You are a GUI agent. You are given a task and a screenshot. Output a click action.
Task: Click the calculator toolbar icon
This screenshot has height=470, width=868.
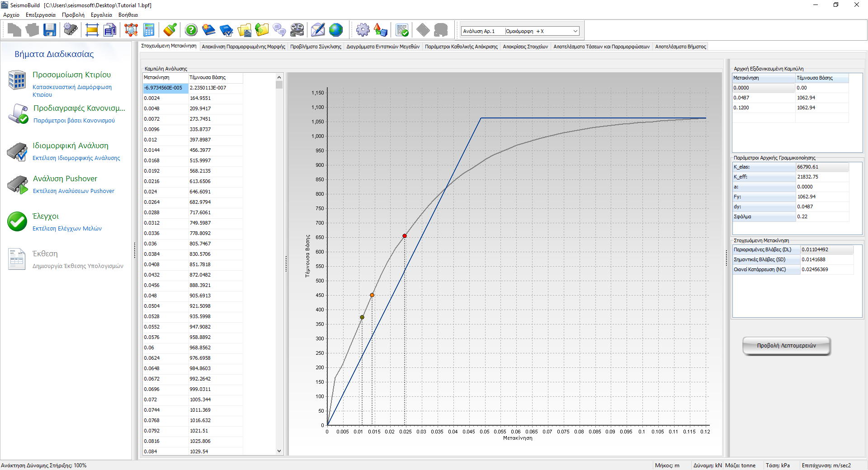click(x=149, y=30)
